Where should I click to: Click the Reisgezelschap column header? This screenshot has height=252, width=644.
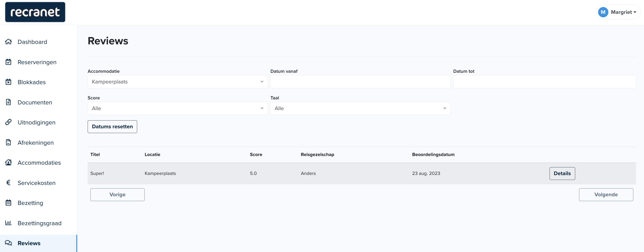coord(317,154)
